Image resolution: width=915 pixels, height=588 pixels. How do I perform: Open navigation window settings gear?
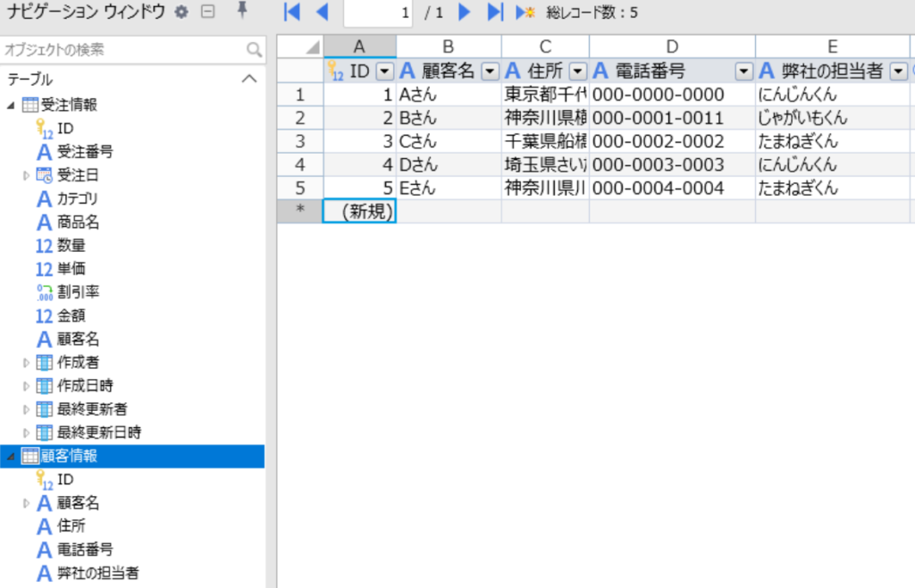[x=182, y=12]
